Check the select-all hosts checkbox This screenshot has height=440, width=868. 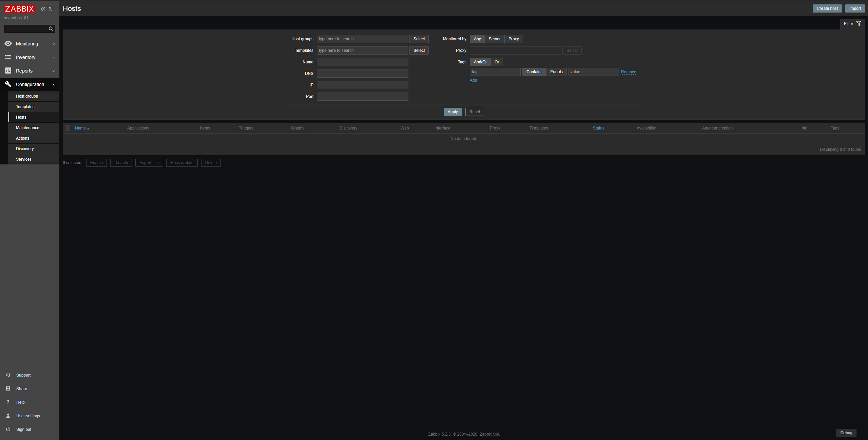[x=67, y=128]
